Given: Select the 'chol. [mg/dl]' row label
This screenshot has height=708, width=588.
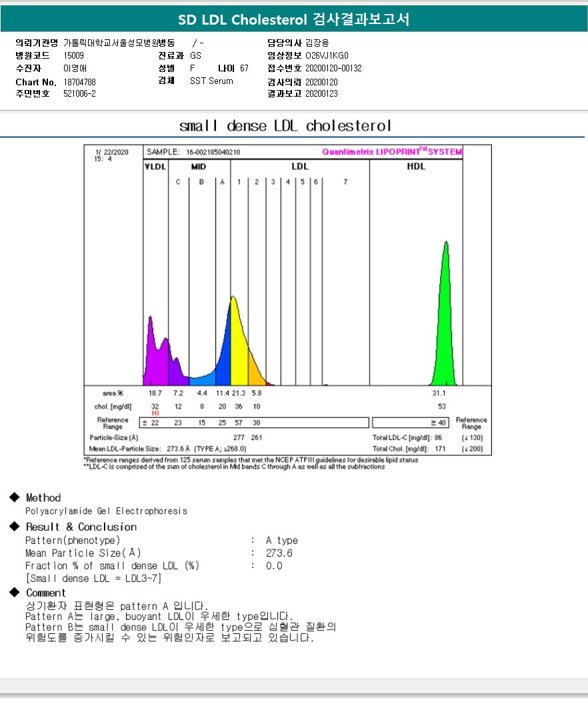Looking at the screenshot, I should click(113, 407).
